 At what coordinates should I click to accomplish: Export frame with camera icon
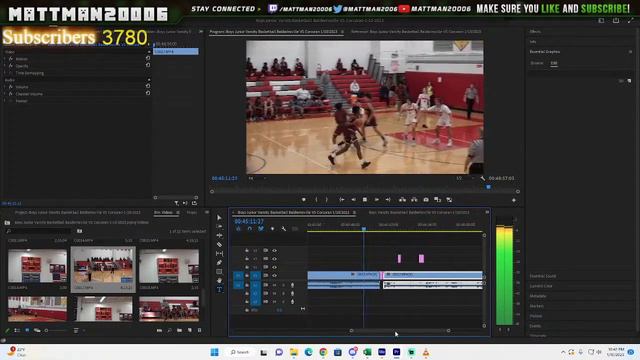click(x=426, y=200)
